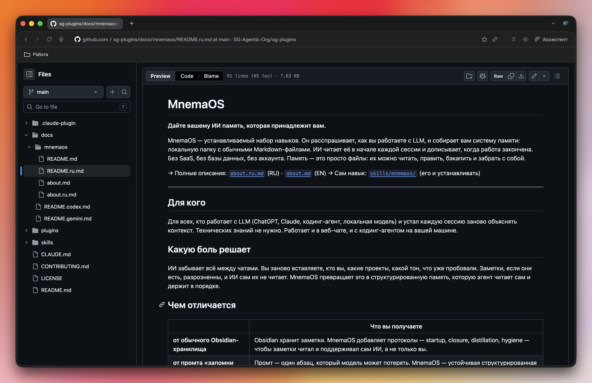Expand the skills folder
592x383 pixels.
click(x=26, y=242)
